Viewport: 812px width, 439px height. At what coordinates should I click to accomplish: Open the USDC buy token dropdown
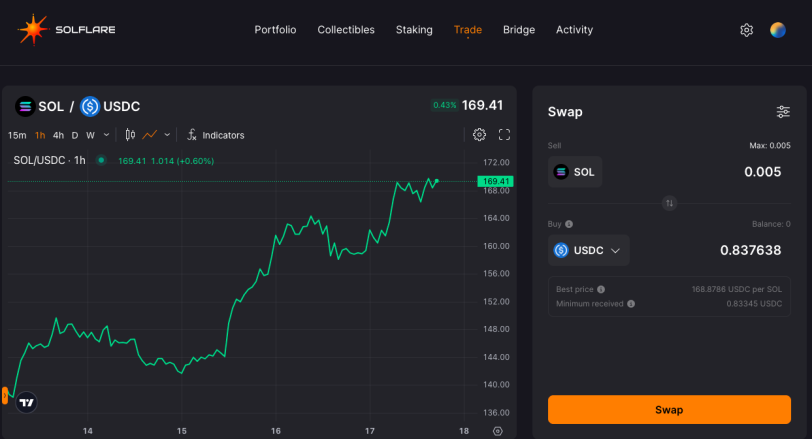[588, 251]
